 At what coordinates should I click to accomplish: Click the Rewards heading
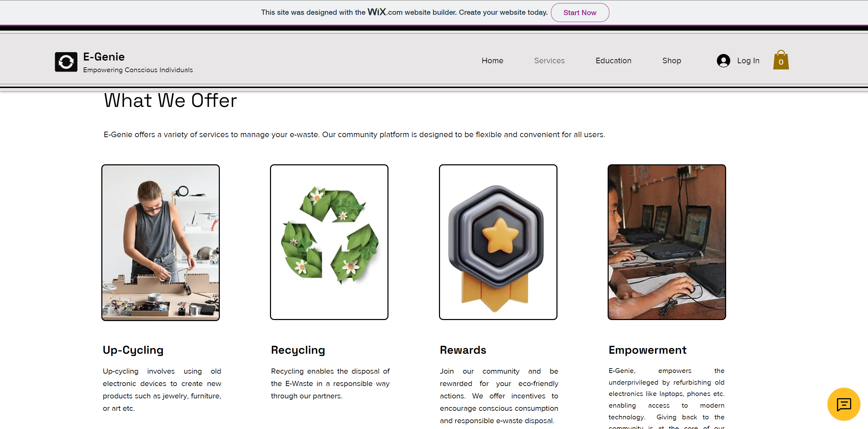click(463, 350)
